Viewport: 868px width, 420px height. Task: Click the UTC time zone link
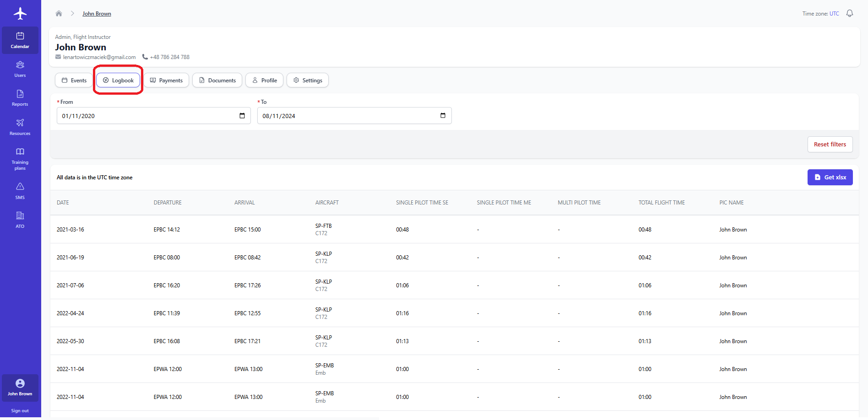click(834, 14)
